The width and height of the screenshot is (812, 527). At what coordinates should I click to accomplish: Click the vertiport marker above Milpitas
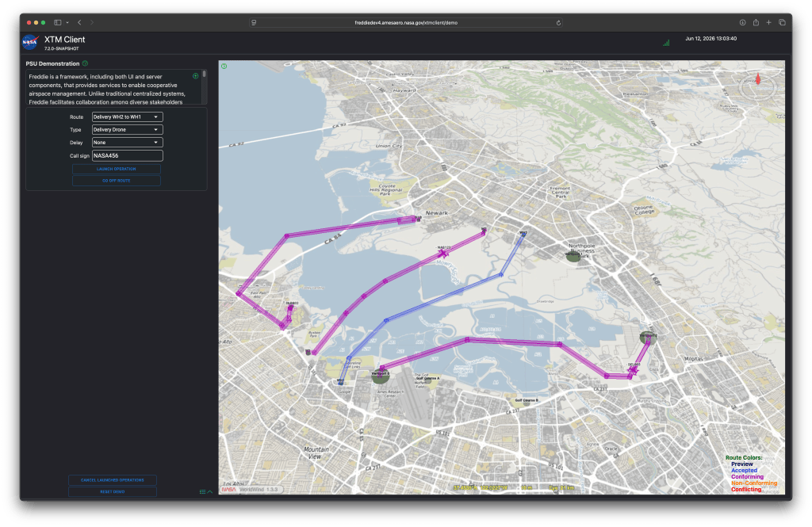(648, 338)
